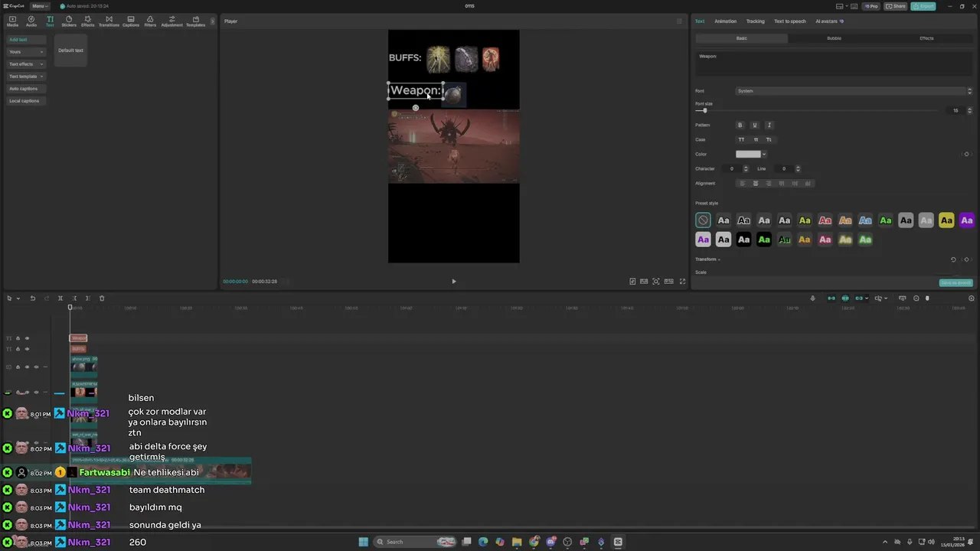Set case to all lowercase tt
980x551 pixels.
click(756, 139)
